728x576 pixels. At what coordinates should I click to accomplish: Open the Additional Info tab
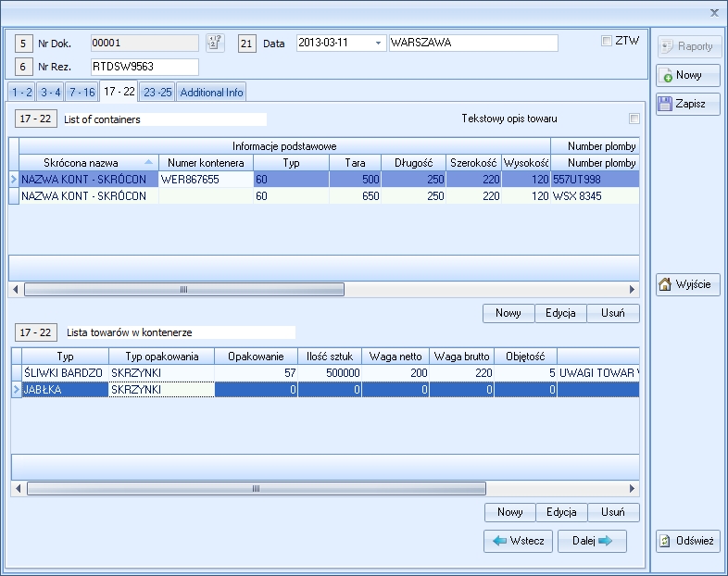coord(211,93)
